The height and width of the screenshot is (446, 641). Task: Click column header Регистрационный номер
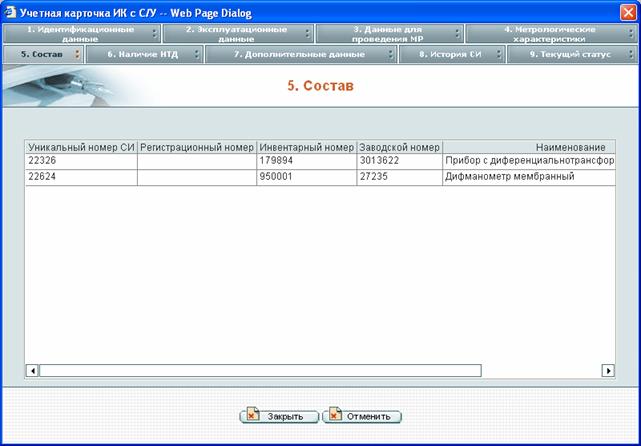point(197,147)
